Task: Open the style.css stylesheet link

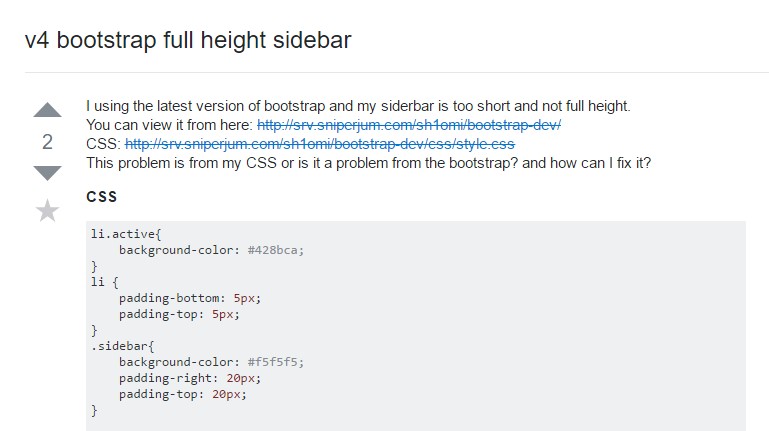Action: click(320, 144)
